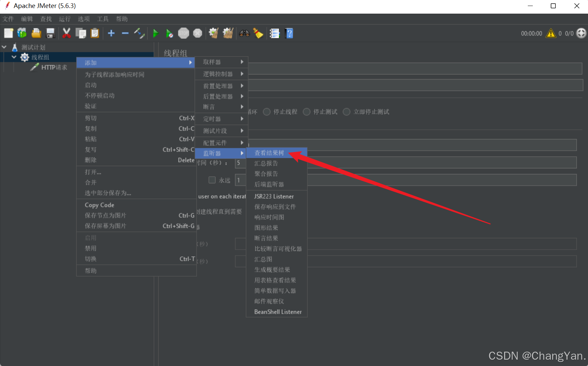
Task: Click 禁用 in context menu
Action: tap(136, 248)
